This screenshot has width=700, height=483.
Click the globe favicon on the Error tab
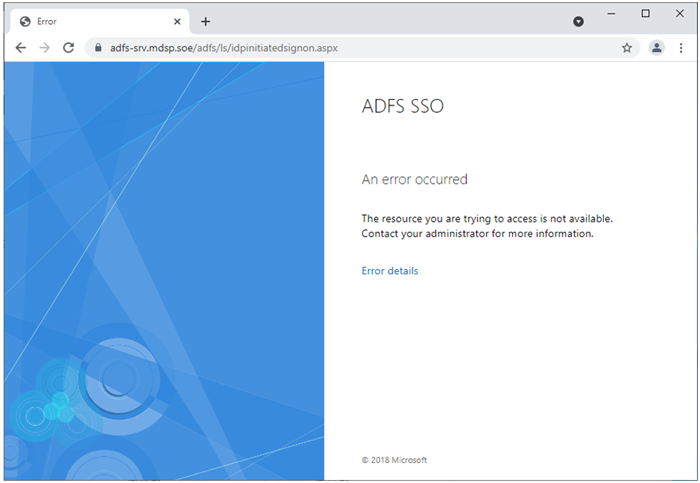[25, 21]
